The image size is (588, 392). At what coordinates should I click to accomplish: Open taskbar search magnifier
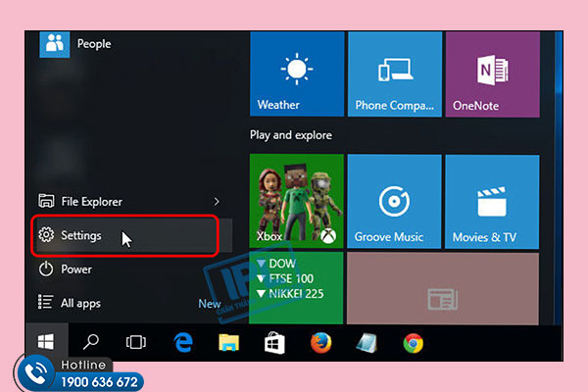(x=91, y=342)
